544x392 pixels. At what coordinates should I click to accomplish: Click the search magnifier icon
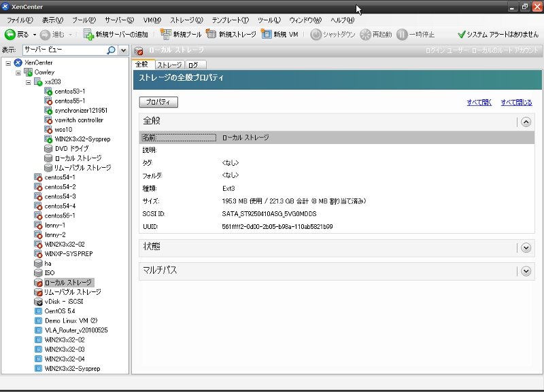(x=111, y=50)
